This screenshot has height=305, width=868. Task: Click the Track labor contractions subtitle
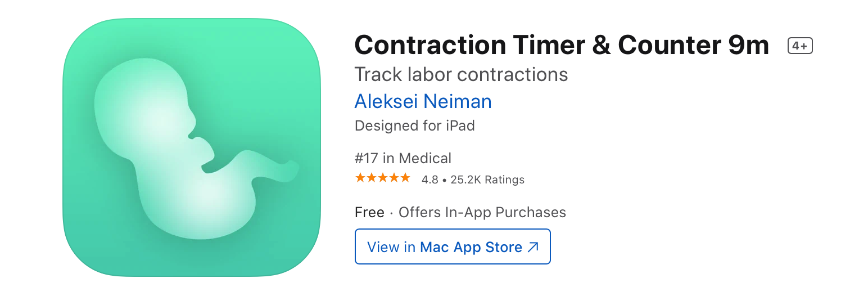point(461,74)
